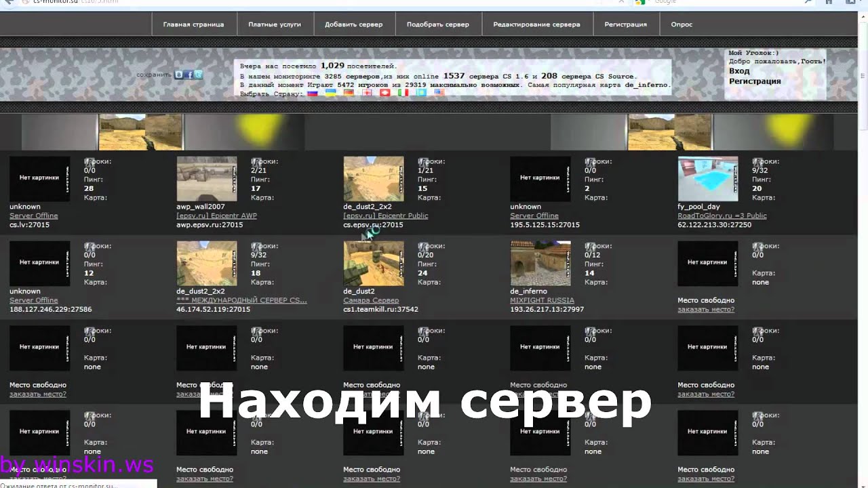Open the Главная страница menu item
This screenshot has width=868, height=488.
193,24
